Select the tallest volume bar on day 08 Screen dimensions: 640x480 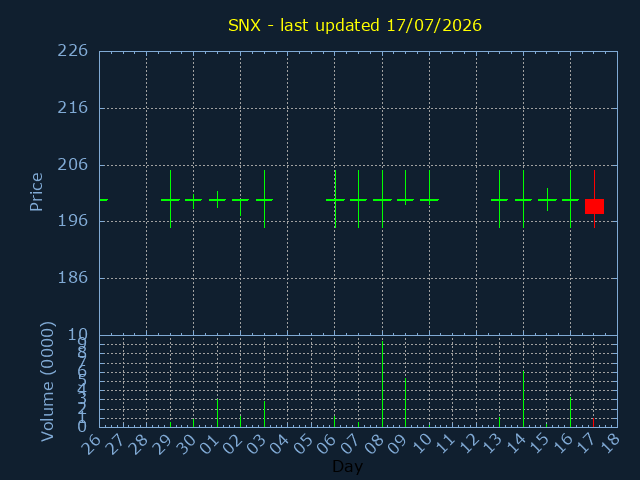point(382,384)
